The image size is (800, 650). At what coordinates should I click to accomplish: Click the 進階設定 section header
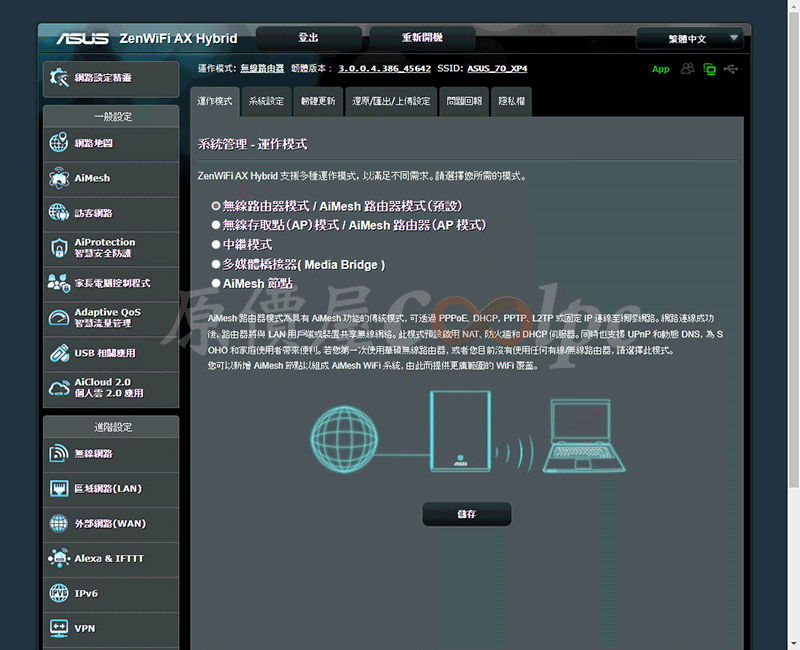(x=113, y=427)
